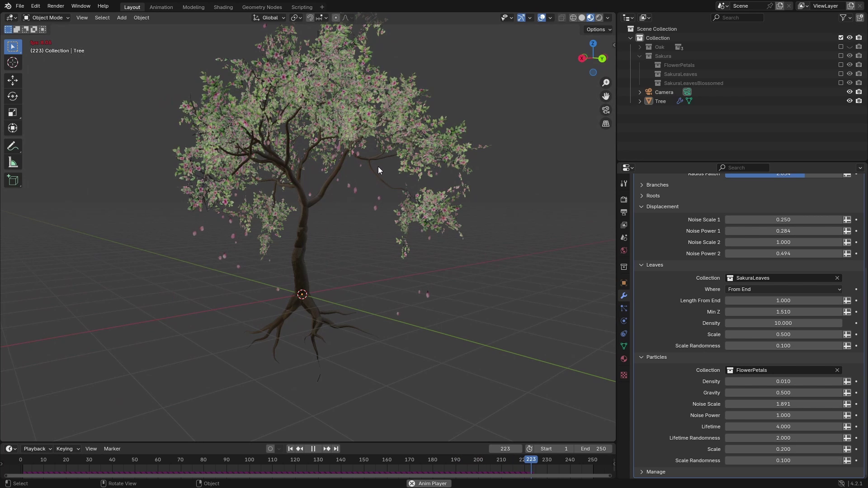Select the Measure tool
The height and width of the screenshot is (488, 868).
[13, 162]
